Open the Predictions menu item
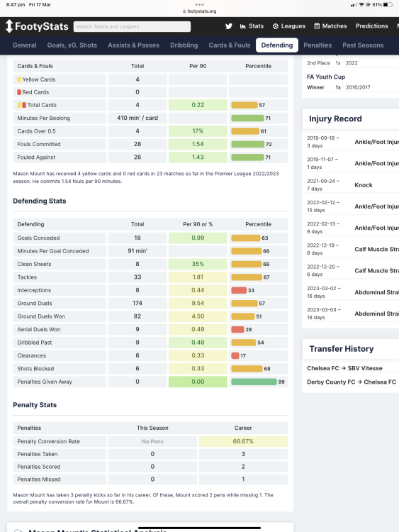This screenshot has height=532, width=399. [371, 26]
